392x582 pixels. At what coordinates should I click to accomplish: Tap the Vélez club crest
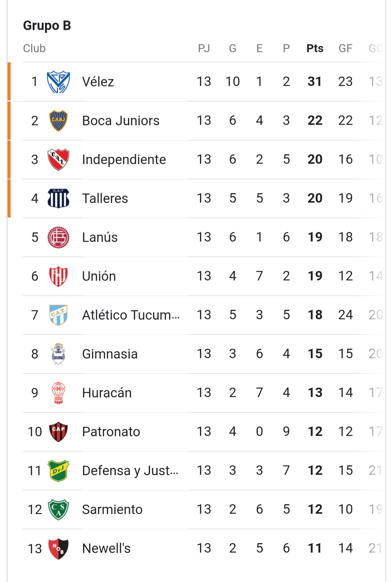point(58,82)
